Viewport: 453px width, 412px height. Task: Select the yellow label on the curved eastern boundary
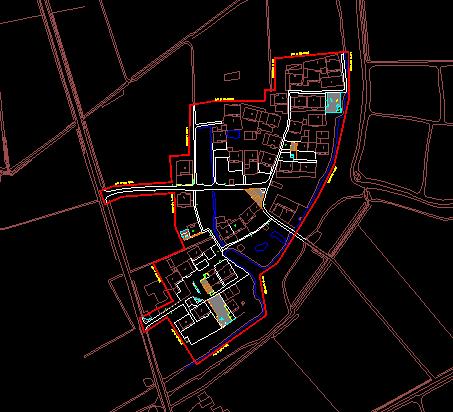(x=332, y=174)
